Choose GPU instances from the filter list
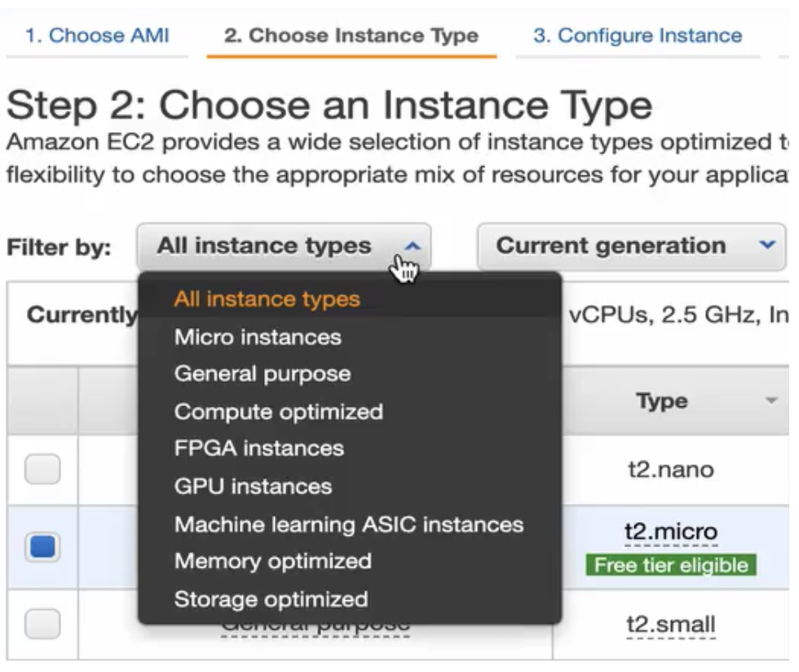 (253, 487)
